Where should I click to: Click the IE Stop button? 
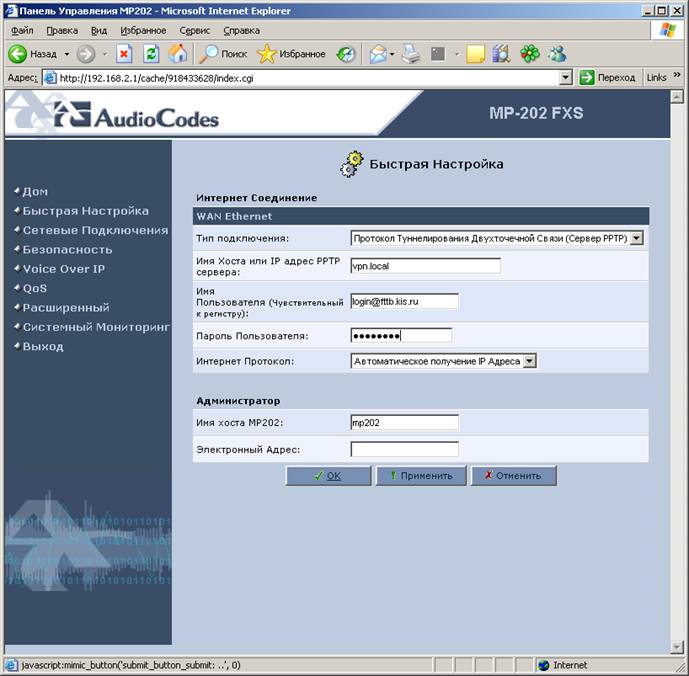pos(124,54)
